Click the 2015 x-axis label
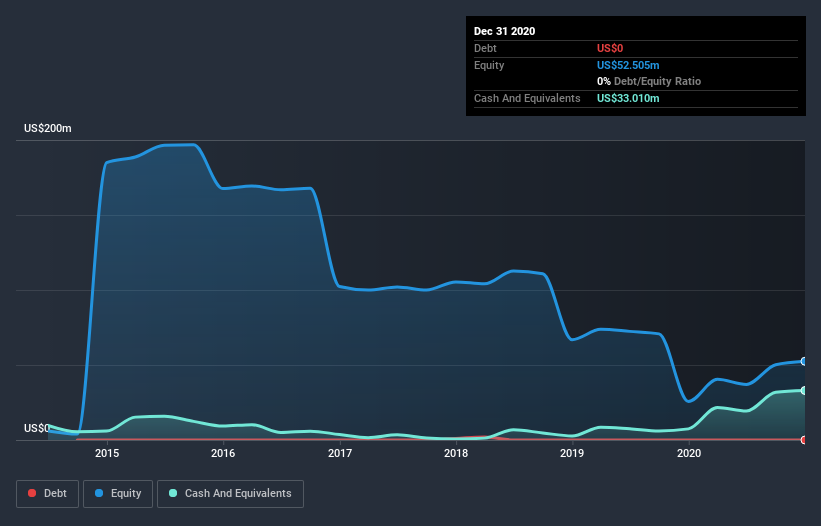This screenshot has height=526, width=821. (107, 454)
